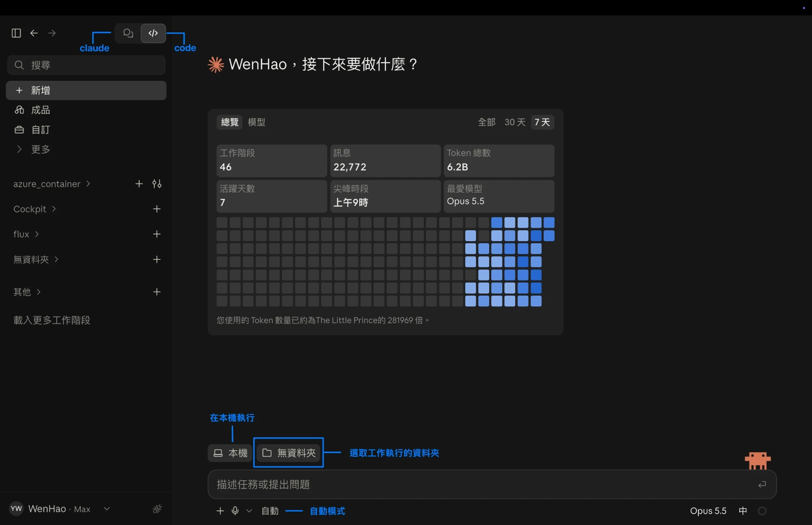Toggle the 自動 mode selector
This screenshot has width=812, height=525.
[x=270, y=511]
